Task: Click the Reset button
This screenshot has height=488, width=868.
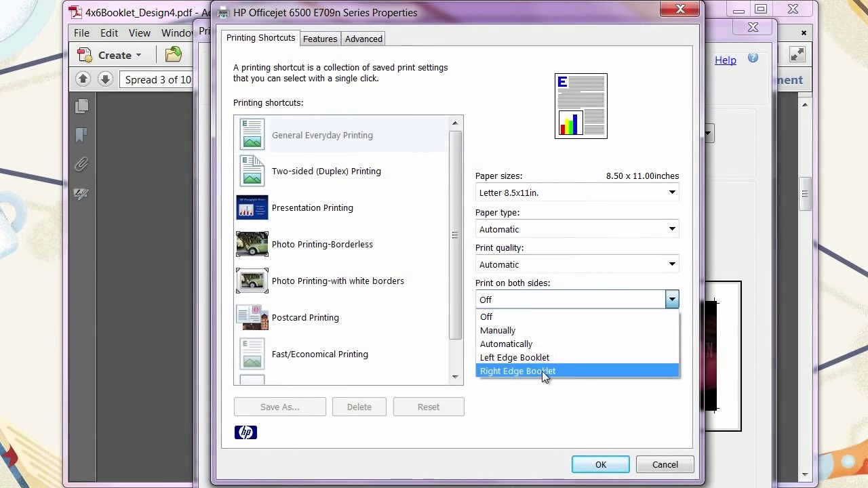Action: pyautogui.click(x=429, y=407)
